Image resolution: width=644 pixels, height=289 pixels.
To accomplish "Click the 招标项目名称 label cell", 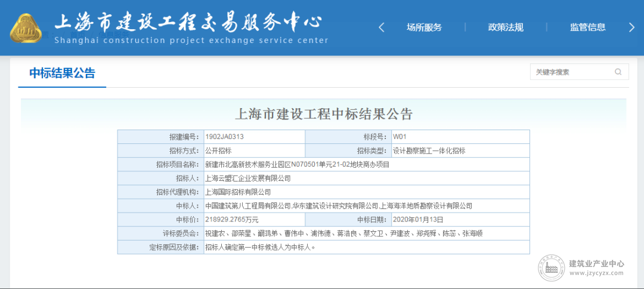I will [x=160, y=164].
